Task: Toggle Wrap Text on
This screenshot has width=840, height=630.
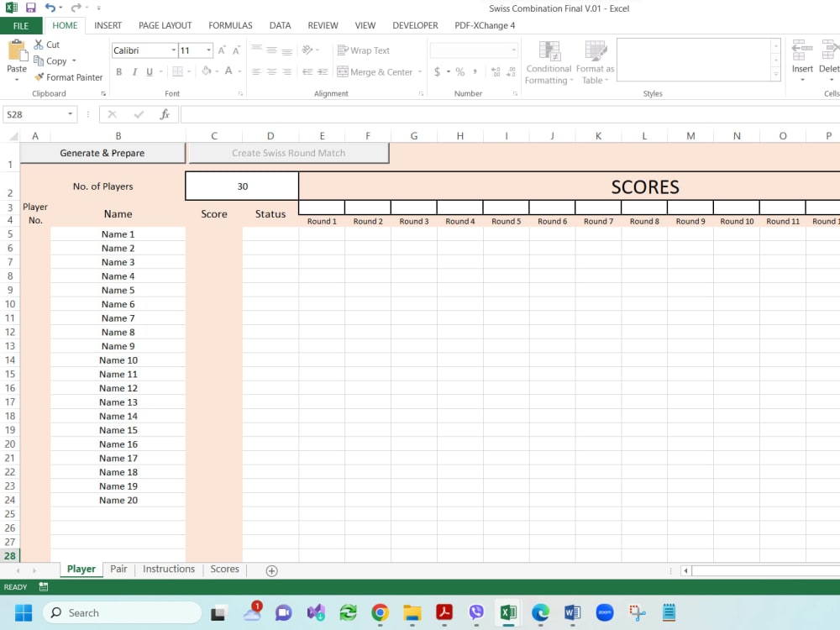Action: (363, 50)
